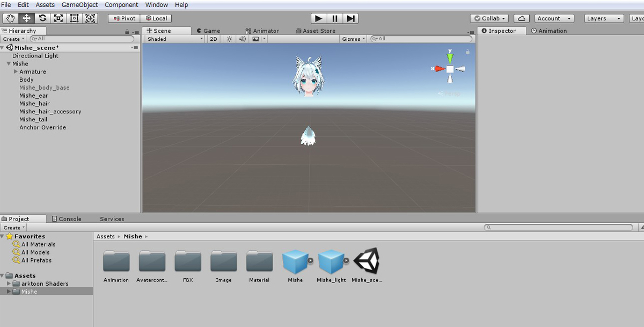Viewport: 644px width, 327px height.
Task: Click the Pause button
Action: pyautogui.click(x=335, y=18)
